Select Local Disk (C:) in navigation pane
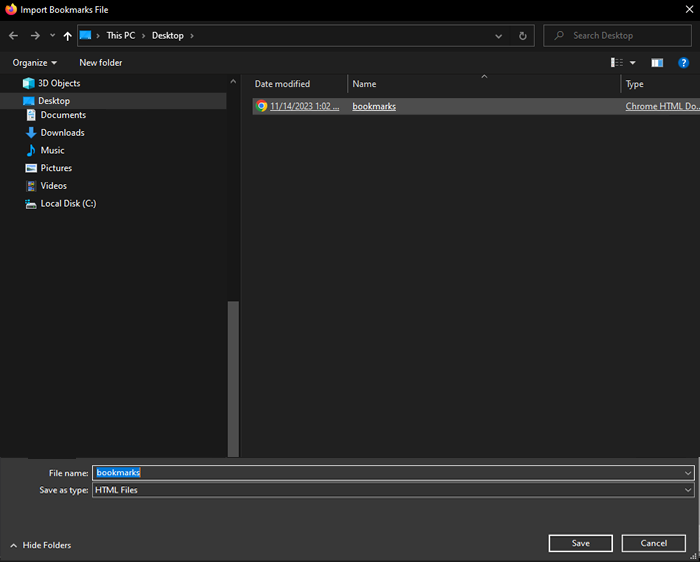The width and height of the screenshot is (700, 562). point(68,203)
